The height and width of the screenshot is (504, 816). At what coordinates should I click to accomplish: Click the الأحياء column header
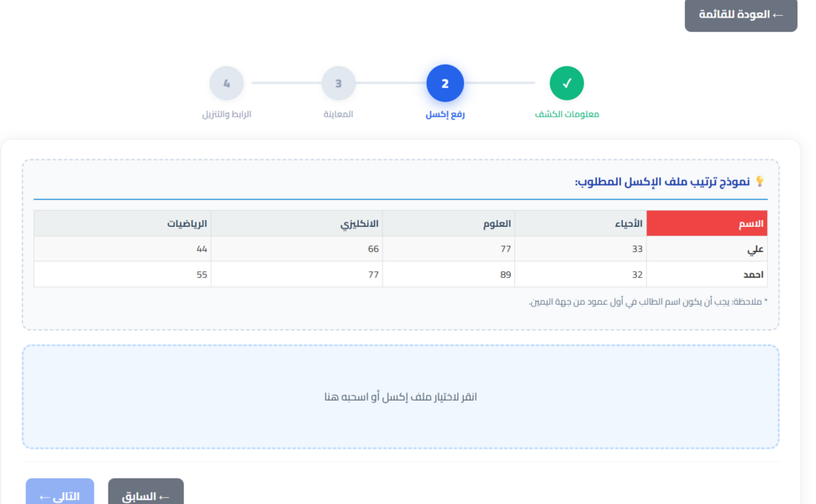581,223
